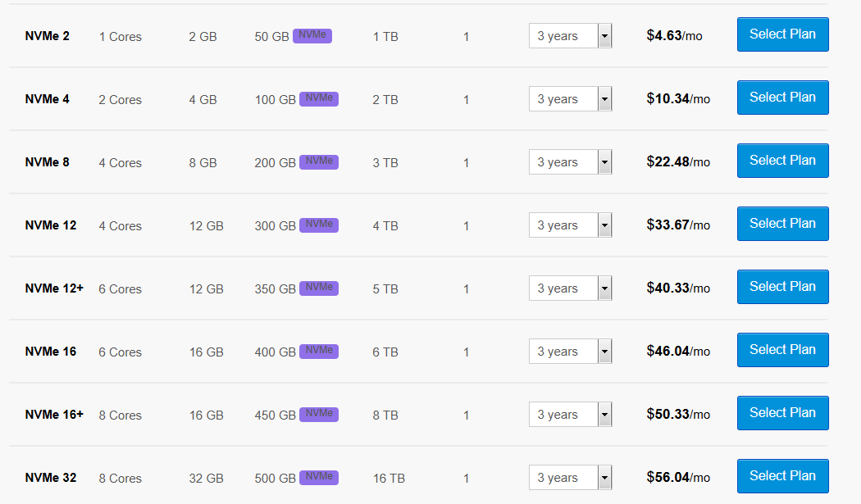
Task: Click the NVMe badge beside 500 GB
Action: pos(319,478)
